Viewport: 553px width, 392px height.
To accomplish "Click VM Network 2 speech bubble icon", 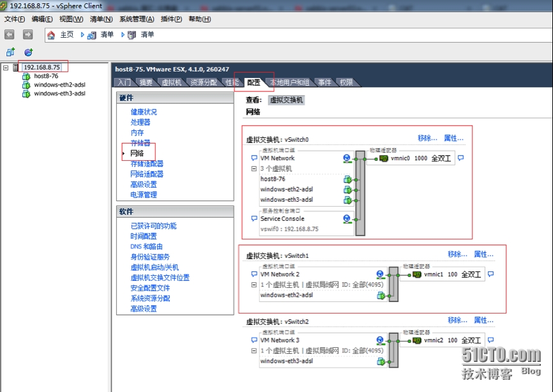I will coord(254,274).
